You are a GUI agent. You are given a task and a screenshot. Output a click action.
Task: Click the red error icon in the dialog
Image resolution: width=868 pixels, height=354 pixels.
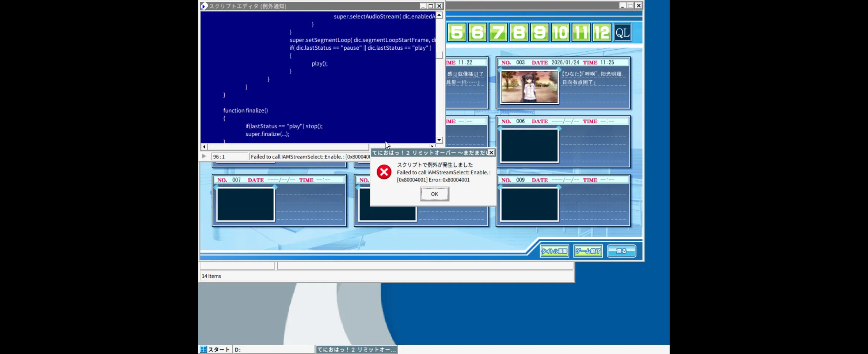click(x=384, y=172)
